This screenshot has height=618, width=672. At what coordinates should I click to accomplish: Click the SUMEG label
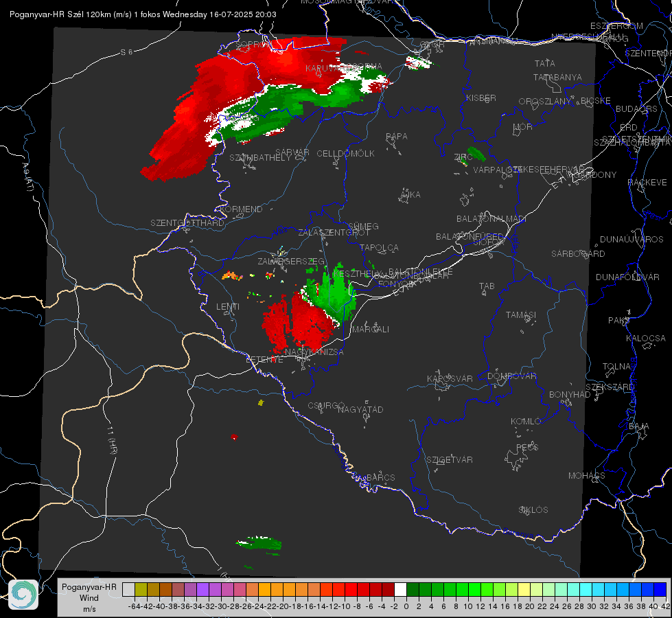(363, 226)
